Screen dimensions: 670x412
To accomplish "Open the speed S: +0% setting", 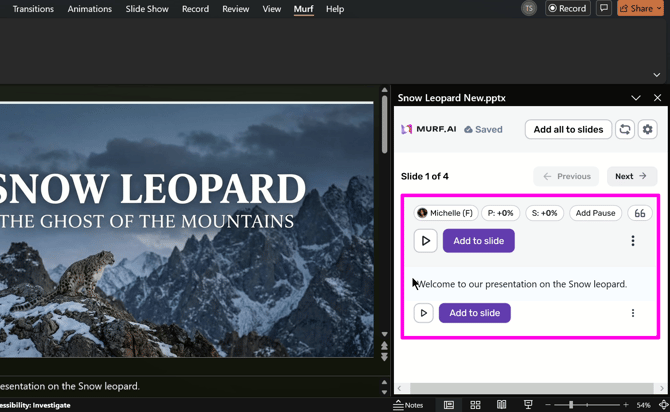I will pos(545,213).
